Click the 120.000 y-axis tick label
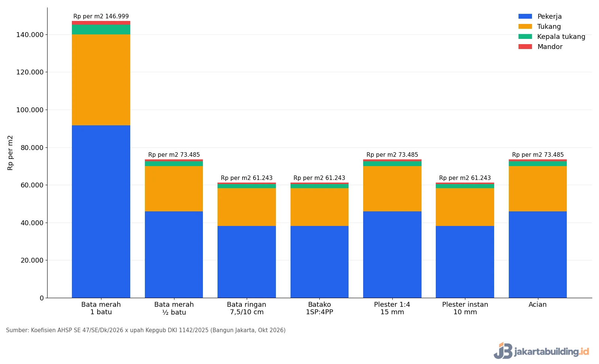599x364 pixels. click(30, 72)
